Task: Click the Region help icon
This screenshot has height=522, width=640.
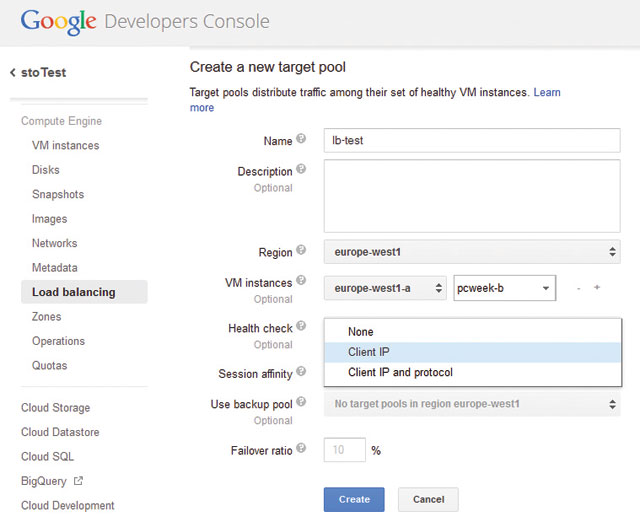Action: [301, 249]
